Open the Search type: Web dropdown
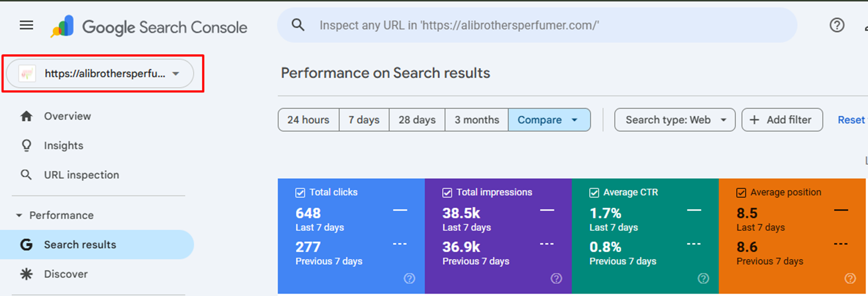The width and height of the screenshot is (868, 296). (674, 120)
